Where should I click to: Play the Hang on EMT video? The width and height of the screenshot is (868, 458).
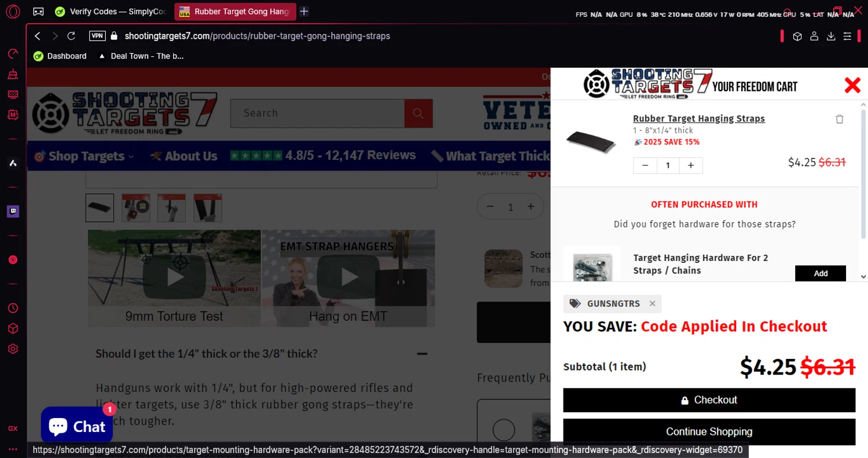point(348,278)
